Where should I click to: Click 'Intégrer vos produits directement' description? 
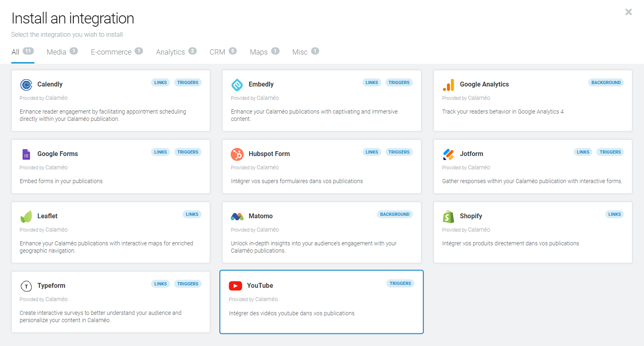(511, 243)
